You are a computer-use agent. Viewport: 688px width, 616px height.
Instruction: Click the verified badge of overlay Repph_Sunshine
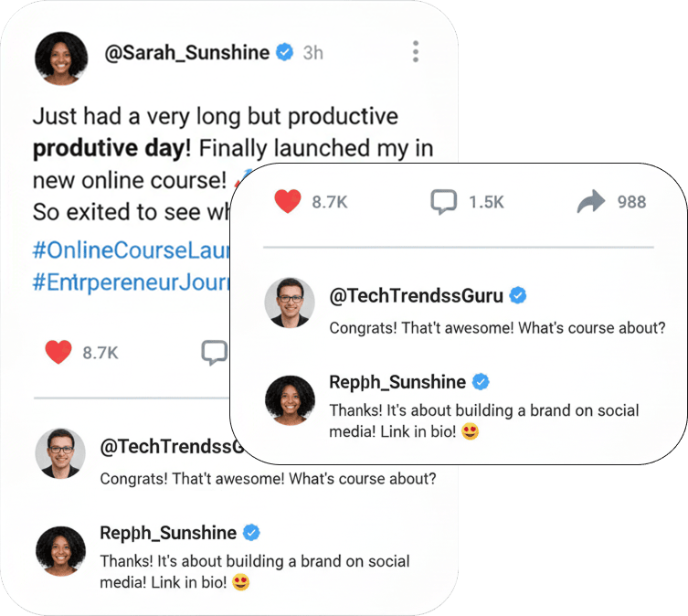click(x=481, y=382)
